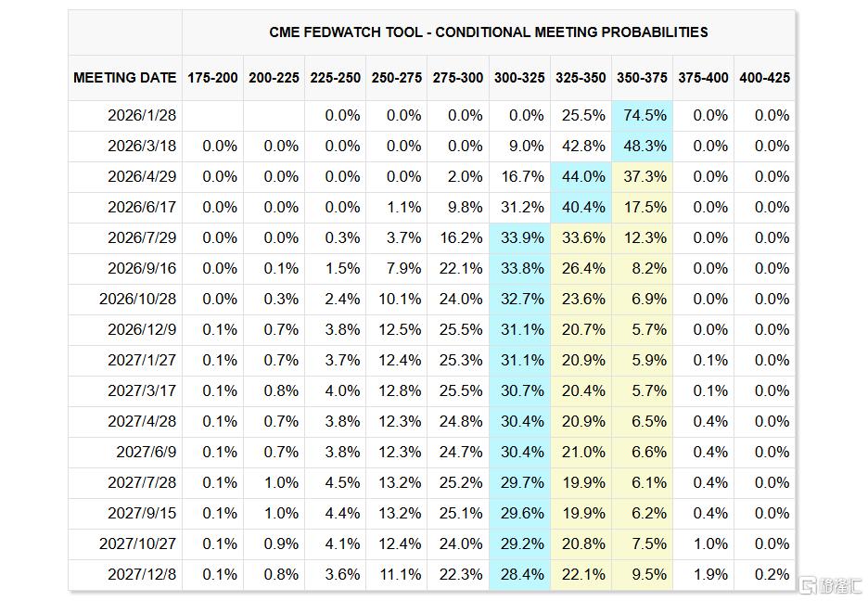This screenshot has height=601, width=868.
Task: Select the 2027/6/9 meeting date cell
Action: (x=146, y=452)
